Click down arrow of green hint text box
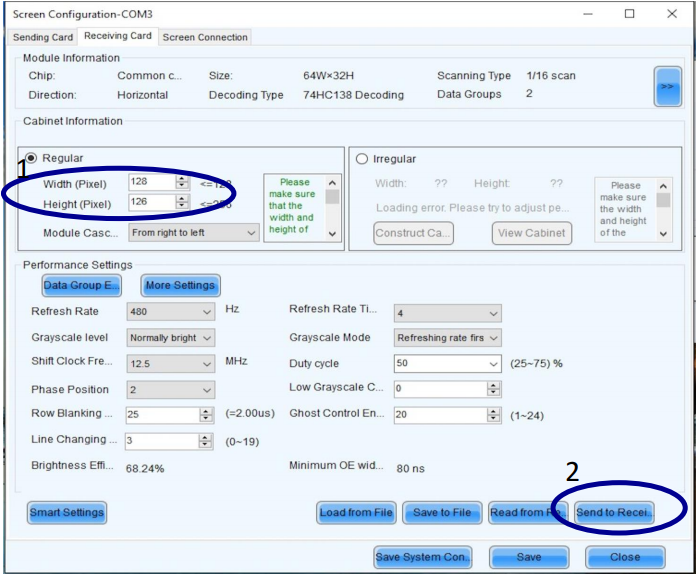Image resolution: width=698 pixels, height=574 pixels. [332, 234]
